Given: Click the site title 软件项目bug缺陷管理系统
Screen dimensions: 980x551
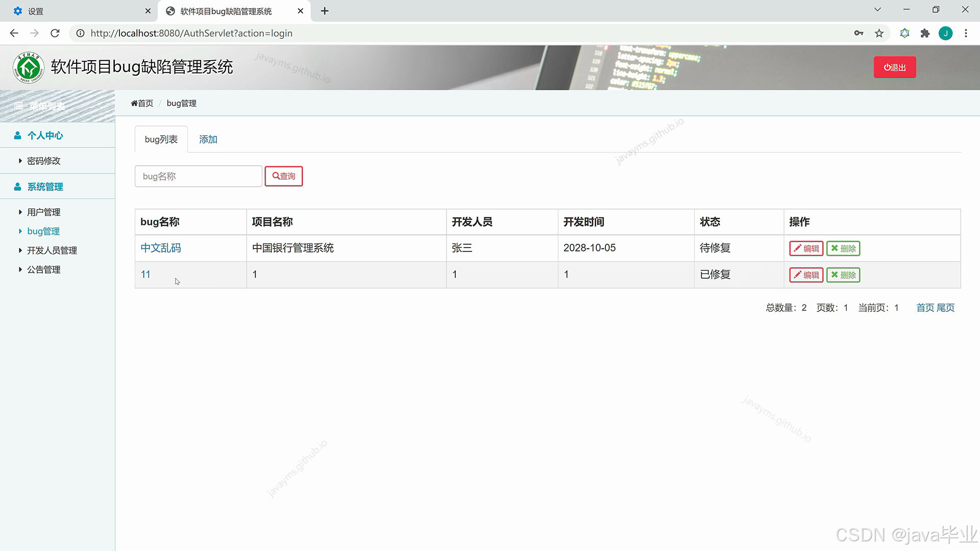Looking at the screenshot, I should (x=142, y=67).
